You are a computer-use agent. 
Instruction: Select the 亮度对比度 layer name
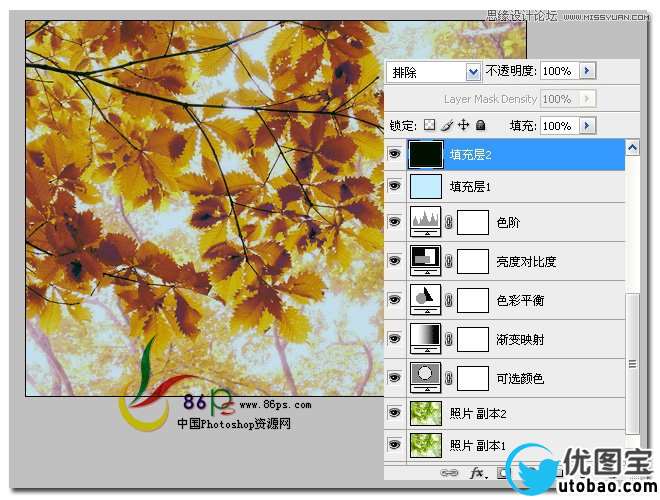click(x=526, y=261)
